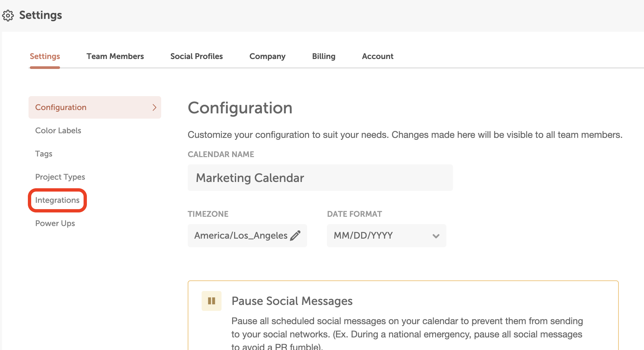Click the Configuration page heading

240,108
